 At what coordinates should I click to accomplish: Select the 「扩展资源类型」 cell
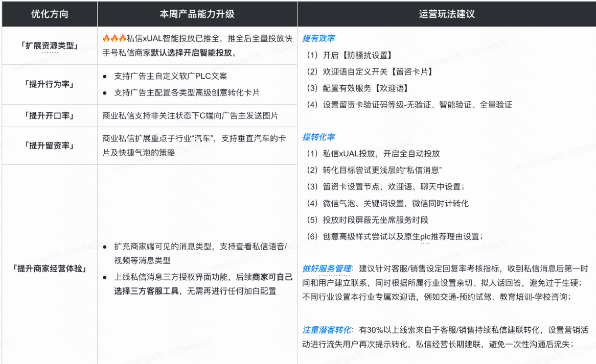pos(50,45)
